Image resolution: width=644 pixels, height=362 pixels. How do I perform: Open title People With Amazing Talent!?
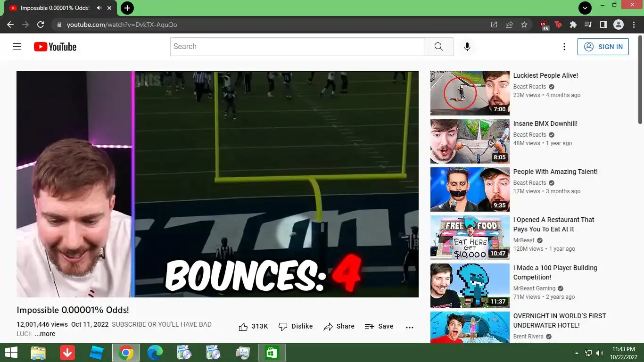pyautogui.click(x=555, y=172)
